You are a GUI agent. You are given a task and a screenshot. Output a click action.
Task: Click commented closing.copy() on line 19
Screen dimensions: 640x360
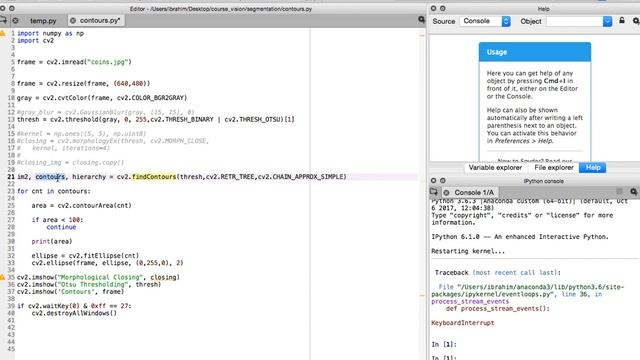click(x=71, y=162)
